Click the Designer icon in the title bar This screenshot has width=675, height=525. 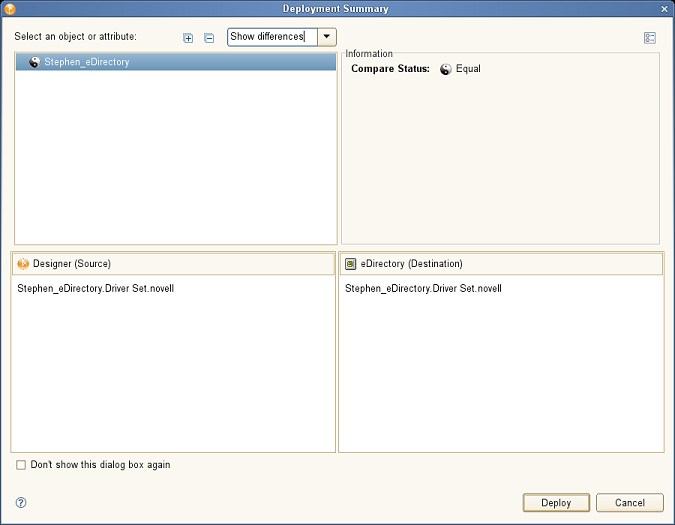click(9, 9)
